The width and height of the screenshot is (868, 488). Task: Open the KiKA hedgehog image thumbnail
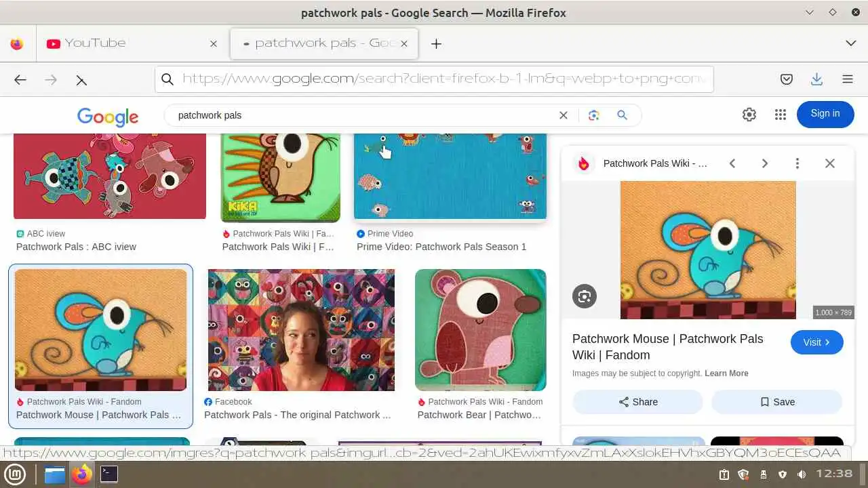(281, 178)
